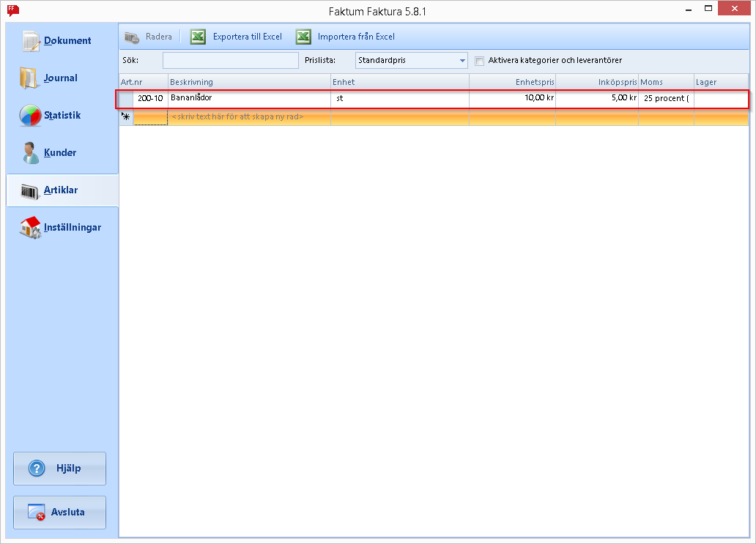Viewport: 756px width, 544px height.
Task: Click the 10,00 kr unit price cell
Action: pos(512,98)
